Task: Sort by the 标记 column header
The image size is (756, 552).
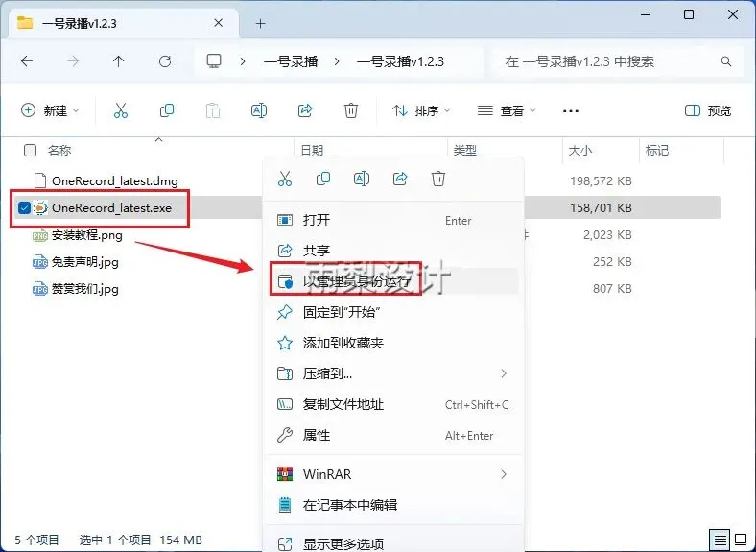Action: 656,151
